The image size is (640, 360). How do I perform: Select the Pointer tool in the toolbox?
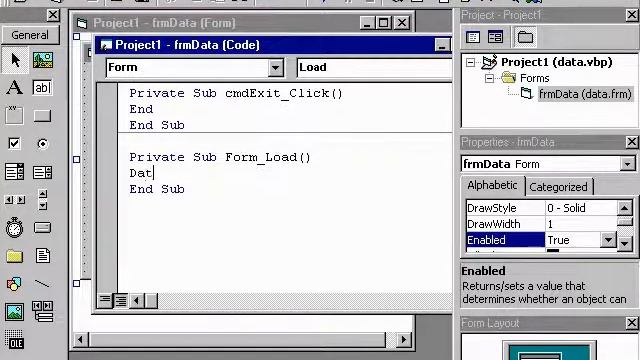tap(15, 60)
